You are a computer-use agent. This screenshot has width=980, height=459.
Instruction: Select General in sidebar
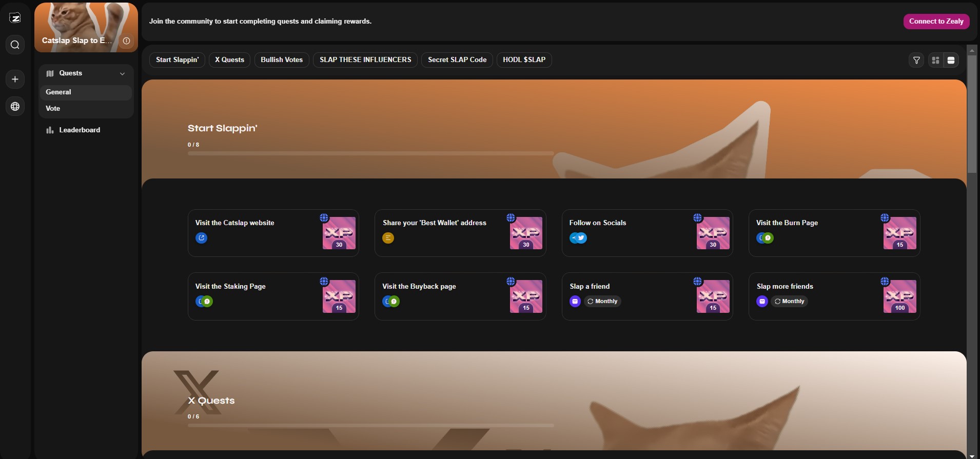pyautogui.click(x=86, y=92)
